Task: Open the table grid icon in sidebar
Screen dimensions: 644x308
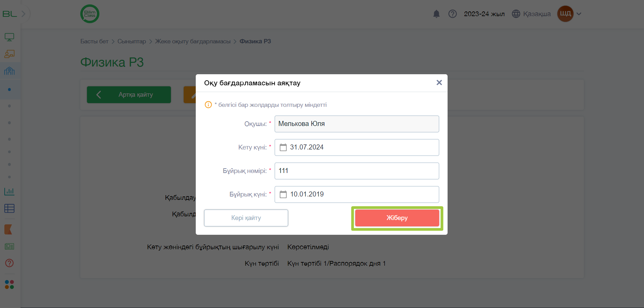Action: coord(9,208)
